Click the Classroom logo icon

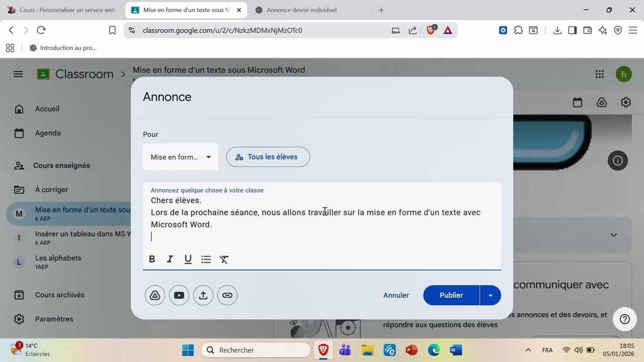coord(43,74)
